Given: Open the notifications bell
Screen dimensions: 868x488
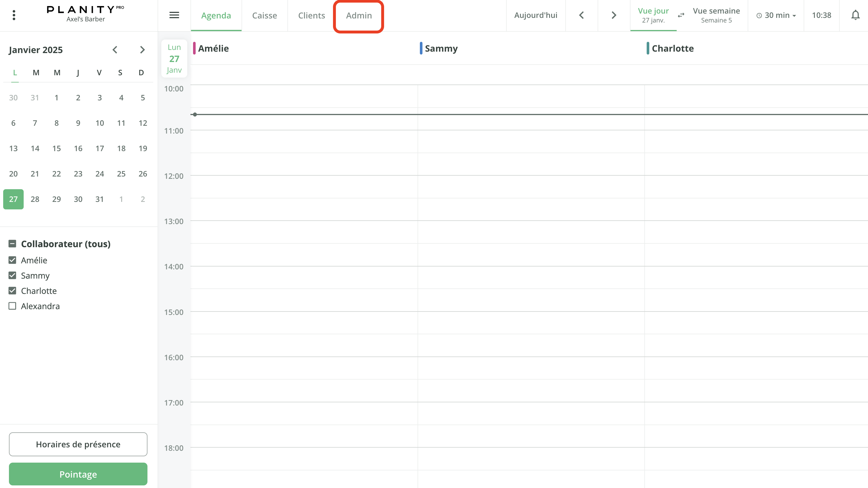Looking at the screenshot, I should pos(855,15).
